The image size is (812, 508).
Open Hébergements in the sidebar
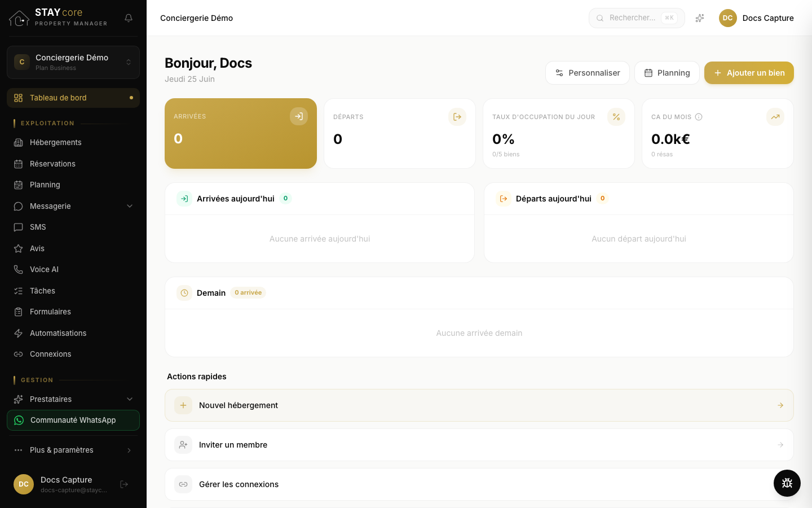point(73,142)
